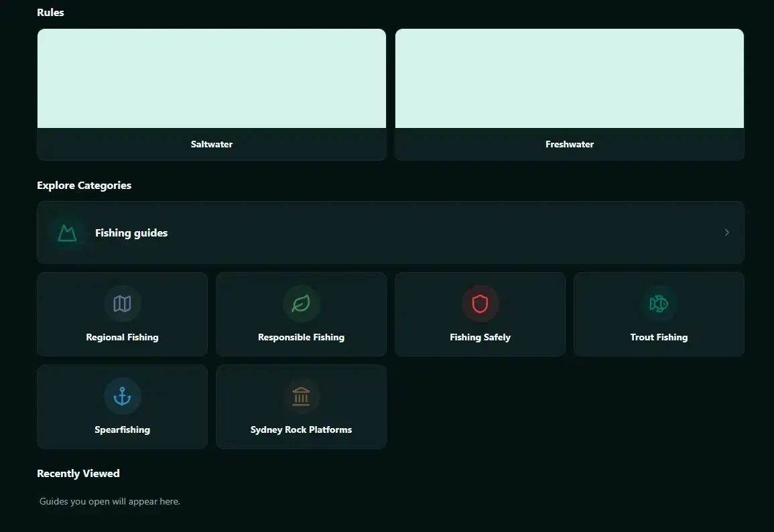Click the Freshwater label under Rules
The image size is (774, 532).
(x=569, y=144)
